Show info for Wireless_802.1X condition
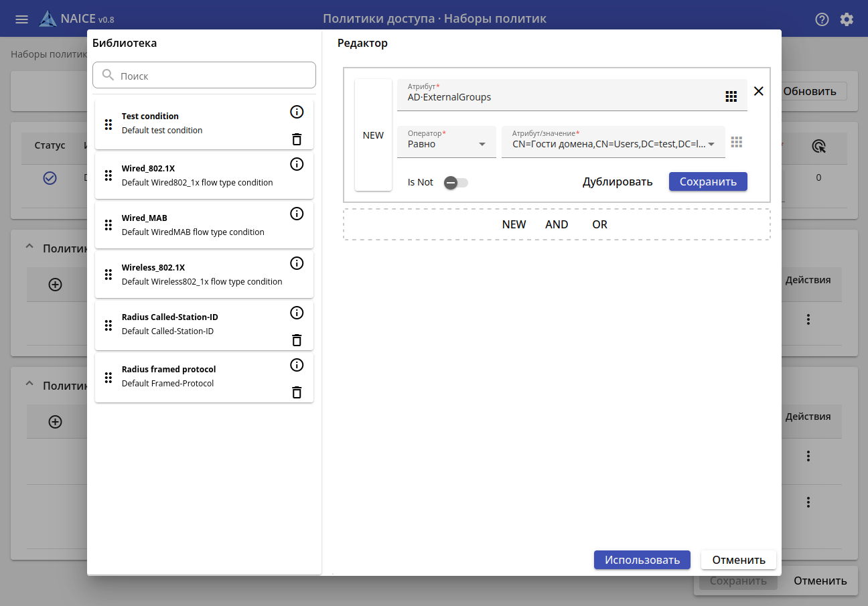Viewport: 868px width, 606px height. 297,263
